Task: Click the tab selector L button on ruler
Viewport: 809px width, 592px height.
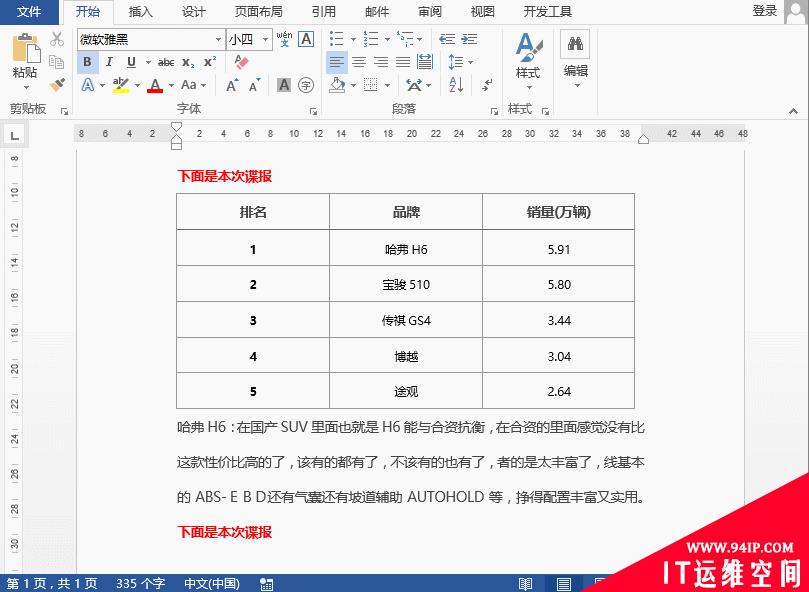Action: click(14, 136)
